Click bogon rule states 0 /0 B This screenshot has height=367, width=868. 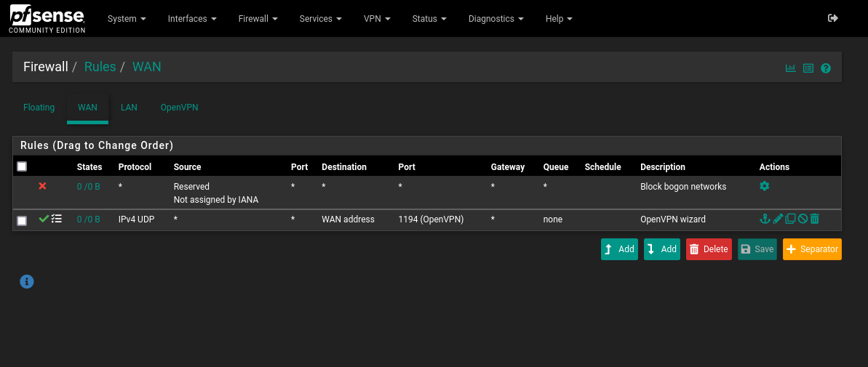point(89,187)
